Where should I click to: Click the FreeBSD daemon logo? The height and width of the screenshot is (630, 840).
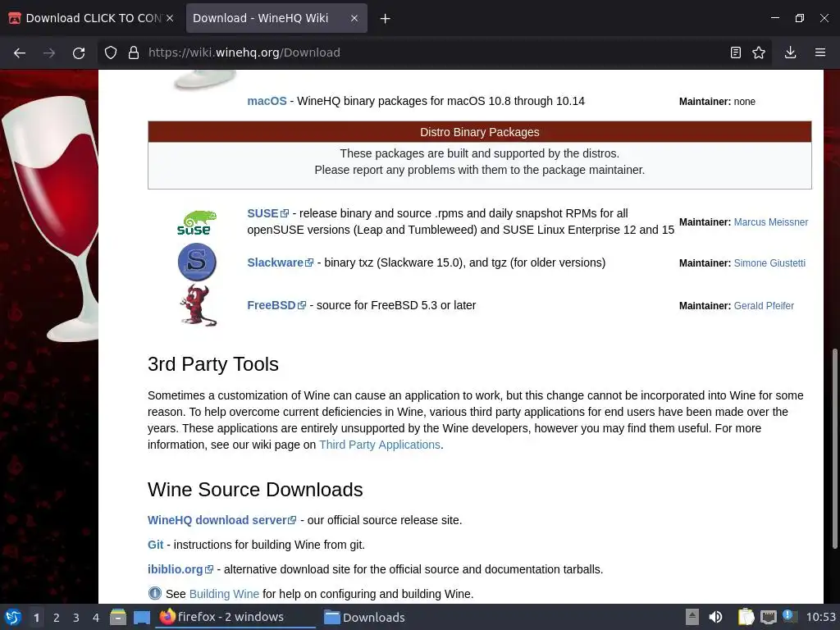[198, 305]
